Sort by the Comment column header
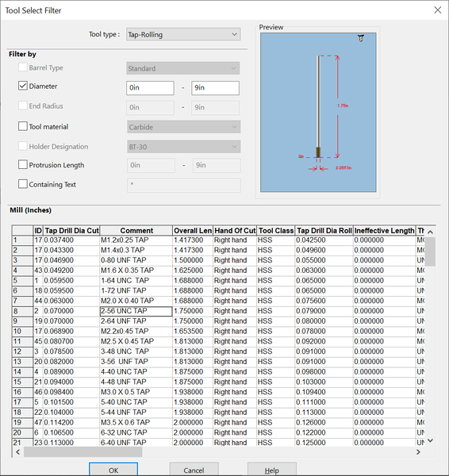The width and height of the screenshot is (449, 476). coord(136,230)
